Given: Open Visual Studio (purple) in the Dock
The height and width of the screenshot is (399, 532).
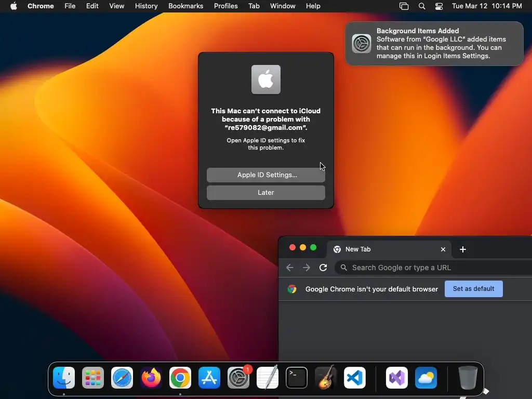Looking at the screenshot, I should click(397, 378).
